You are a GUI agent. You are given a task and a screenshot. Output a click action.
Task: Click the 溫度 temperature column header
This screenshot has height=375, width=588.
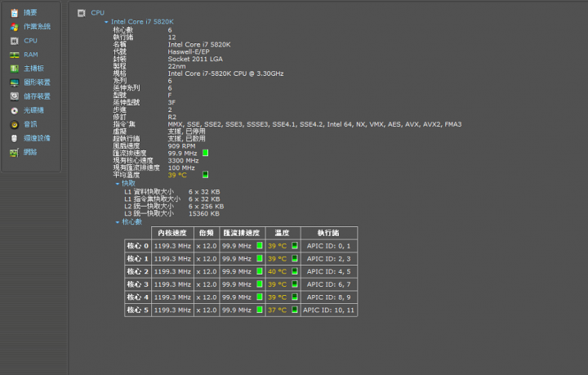coord(283,233)
